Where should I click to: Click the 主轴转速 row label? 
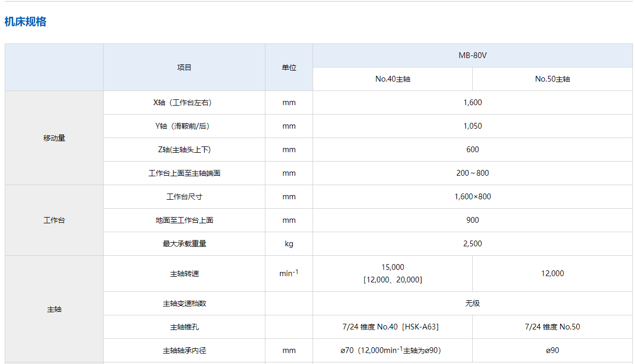pyautogui.click(x=184, y=274)
